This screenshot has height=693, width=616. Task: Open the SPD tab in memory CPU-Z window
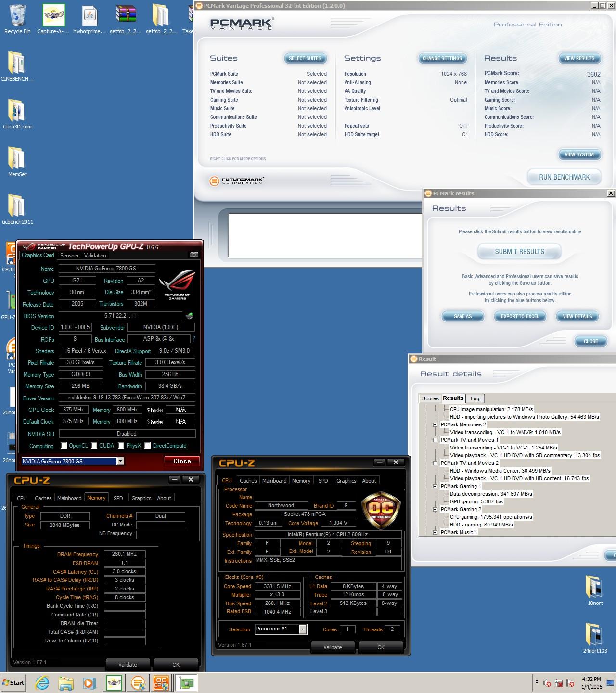(x=118, y=498)
